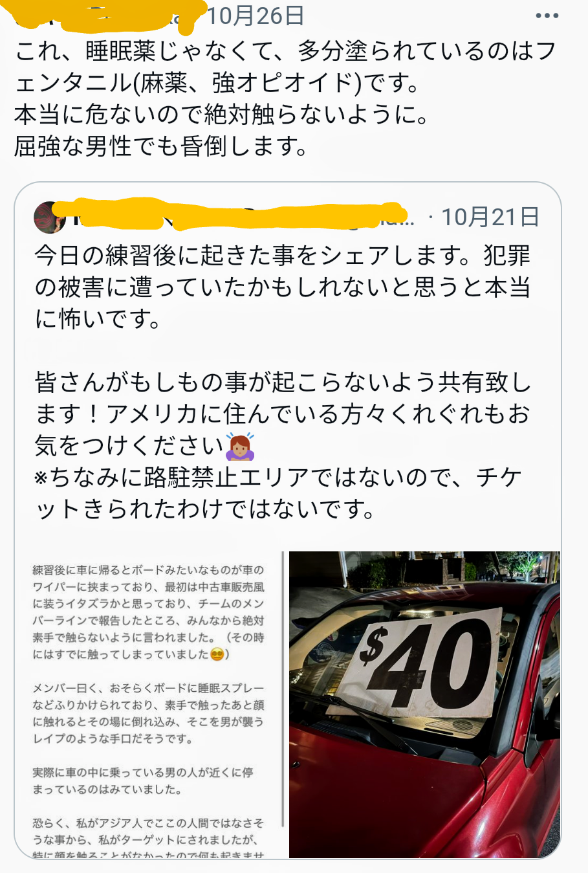588x873 pixels.
Task: Click the 10月26日 post timestamp
Action: click(x=256, y=16)
